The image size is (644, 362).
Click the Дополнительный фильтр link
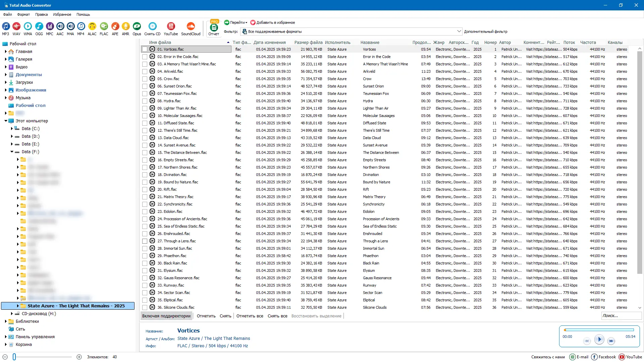485,32
